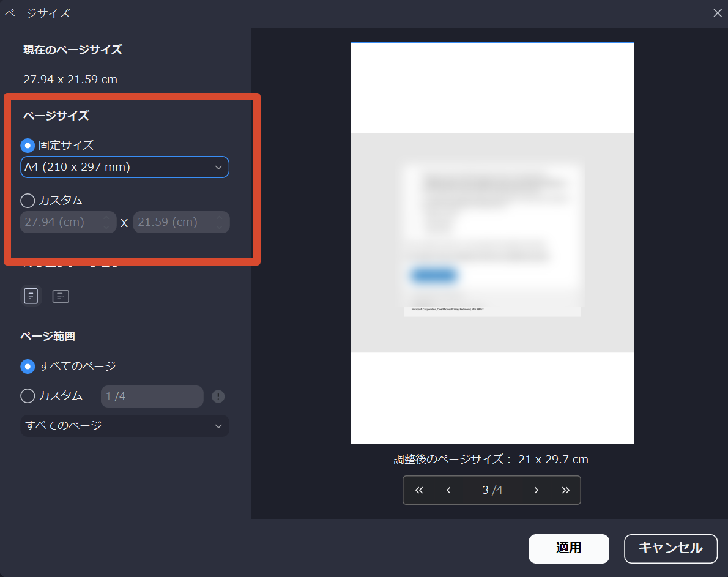Viewport: 728px width, 577px height.
Task: Close the ページサイズ dialog
Action: (718, 13)
